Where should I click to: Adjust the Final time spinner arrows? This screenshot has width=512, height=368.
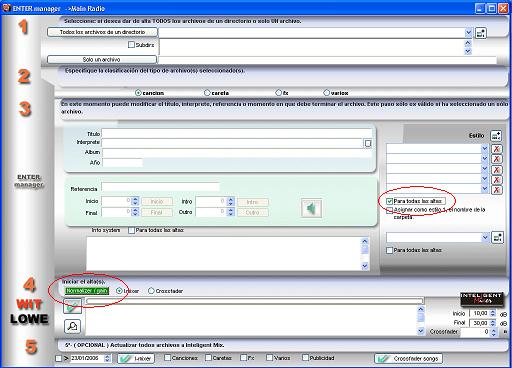click(x=135, y=212)
